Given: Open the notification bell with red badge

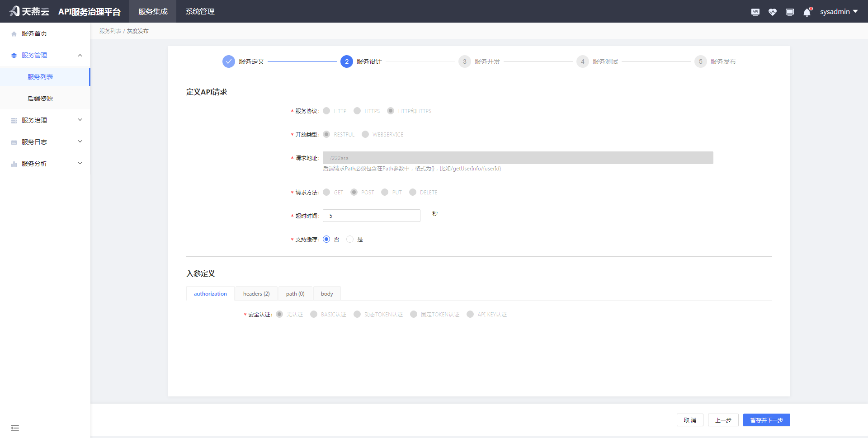Looking at the screenshot, I should [x=807, y=12].
